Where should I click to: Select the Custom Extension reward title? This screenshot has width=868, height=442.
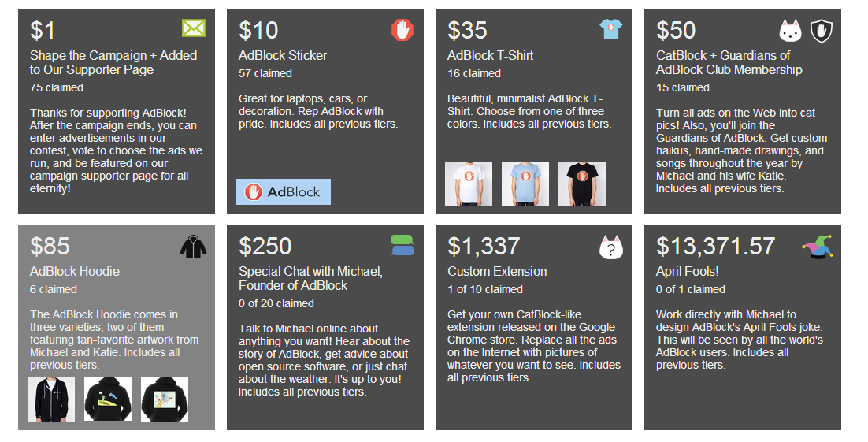coord(497,271)
